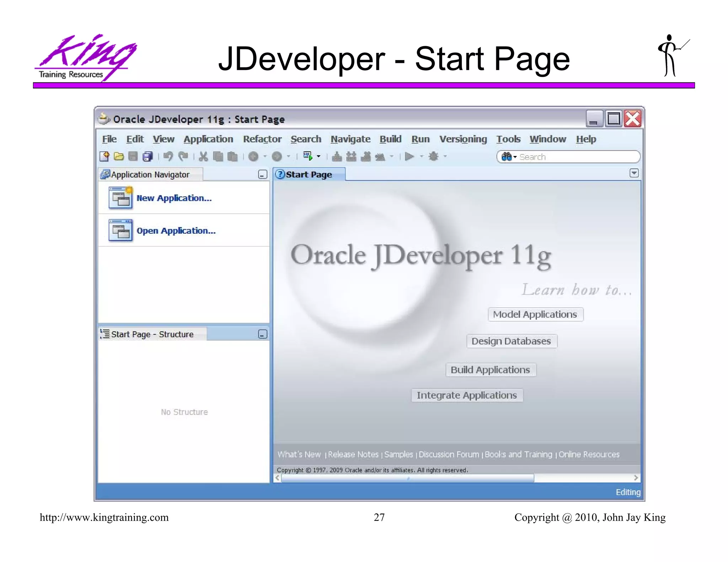Click the Open Application window icon

click(121, 230)
